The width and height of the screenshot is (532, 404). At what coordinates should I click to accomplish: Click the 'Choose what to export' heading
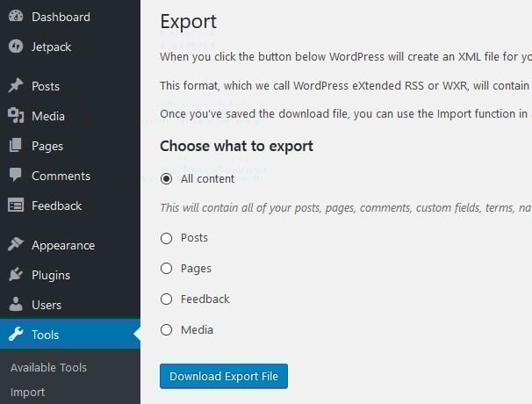click(236, 146)
